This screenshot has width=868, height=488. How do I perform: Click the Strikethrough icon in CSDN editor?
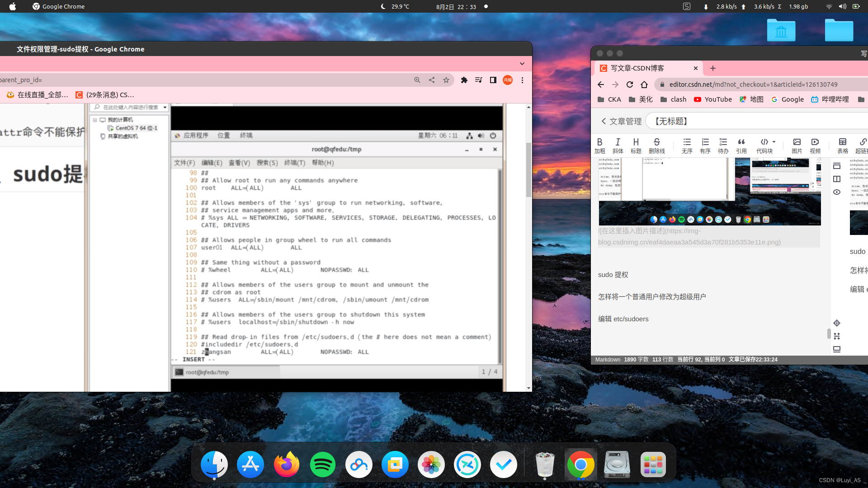(x=656, y=142)
